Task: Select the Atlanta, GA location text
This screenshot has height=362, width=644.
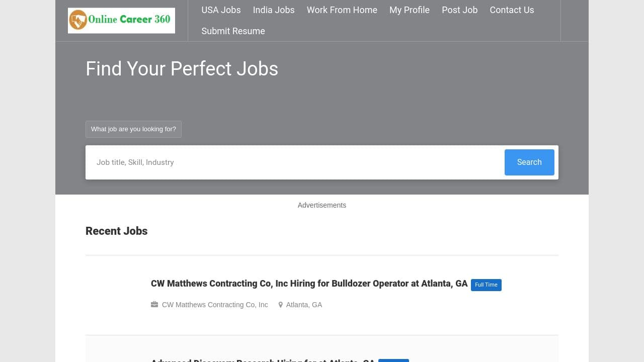Action: 304,305
